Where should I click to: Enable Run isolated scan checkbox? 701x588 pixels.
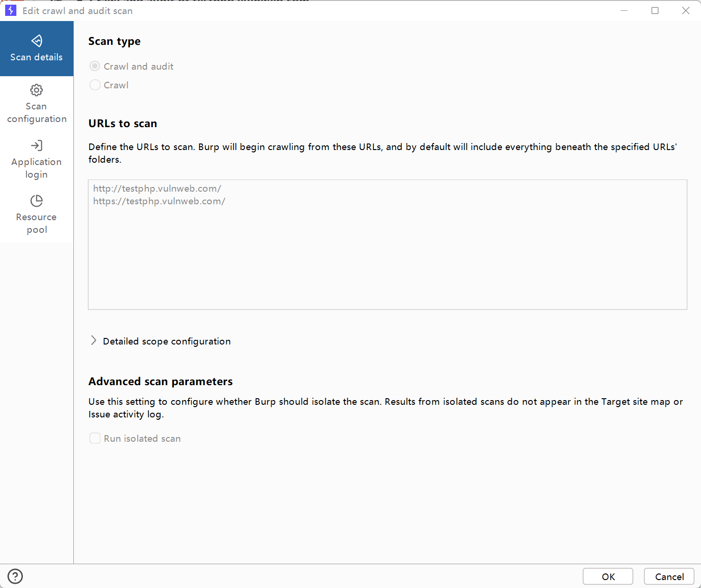(x=95, y=438)
